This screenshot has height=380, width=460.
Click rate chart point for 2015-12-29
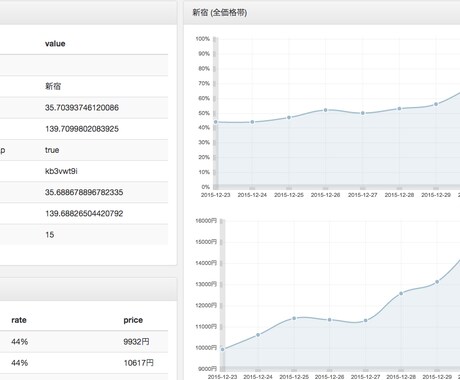[x=436, y=104]
